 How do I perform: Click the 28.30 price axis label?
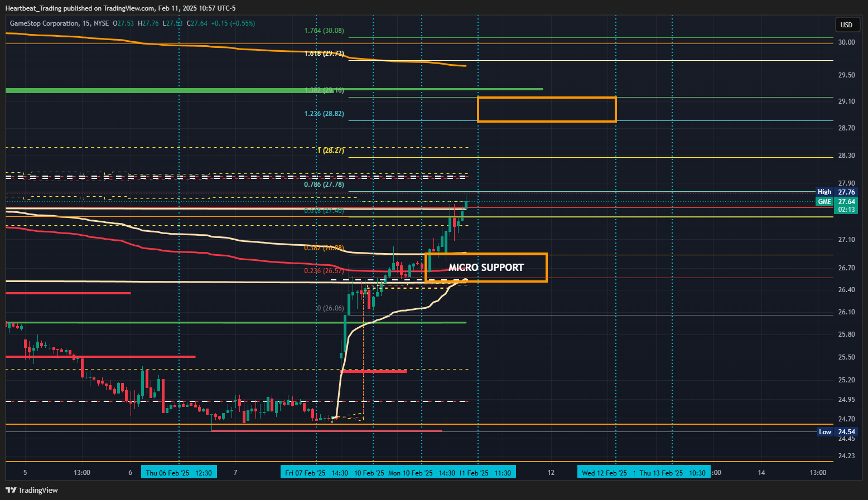point(846,156)
